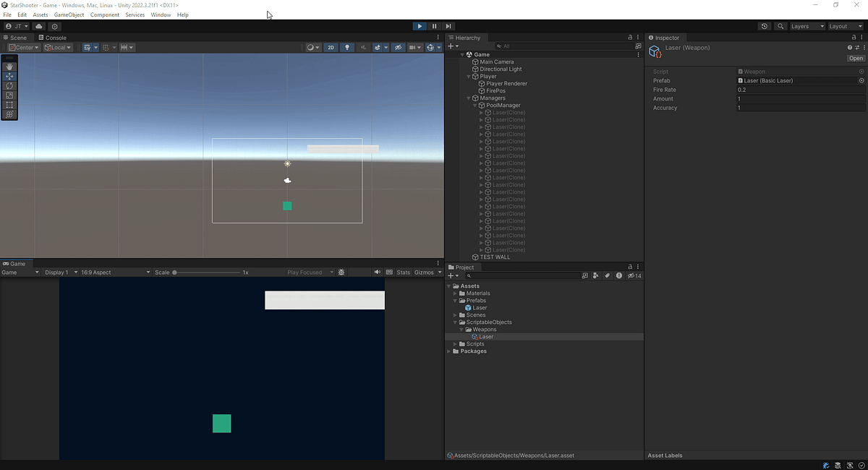Click the Open button in the Inspector
The image size is (868, 470).
coord(856,58)
